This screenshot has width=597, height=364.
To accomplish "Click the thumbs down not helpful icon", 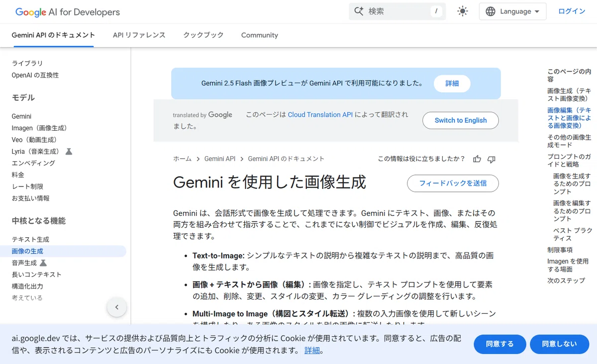I will click(492, 159).
